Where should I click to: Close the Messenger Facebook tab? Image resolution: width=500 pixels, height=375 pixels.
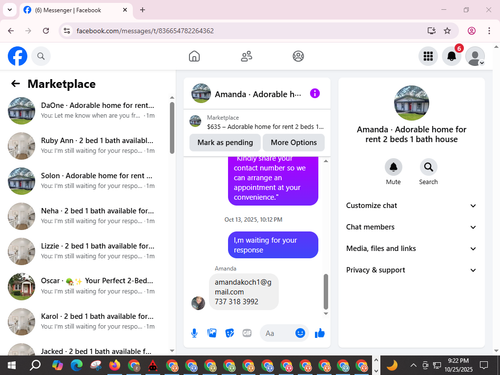(x=125, y=10)
